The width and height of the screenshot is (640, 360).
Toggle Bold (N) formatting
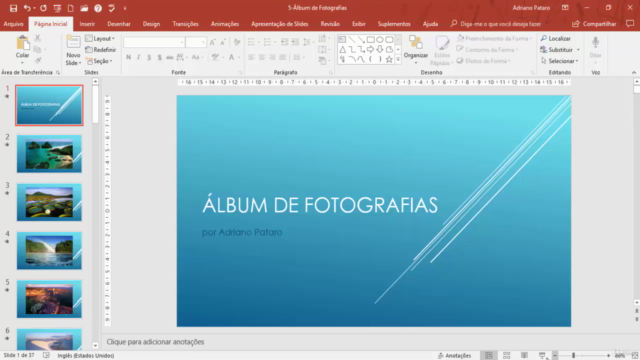tap(129, 58)
